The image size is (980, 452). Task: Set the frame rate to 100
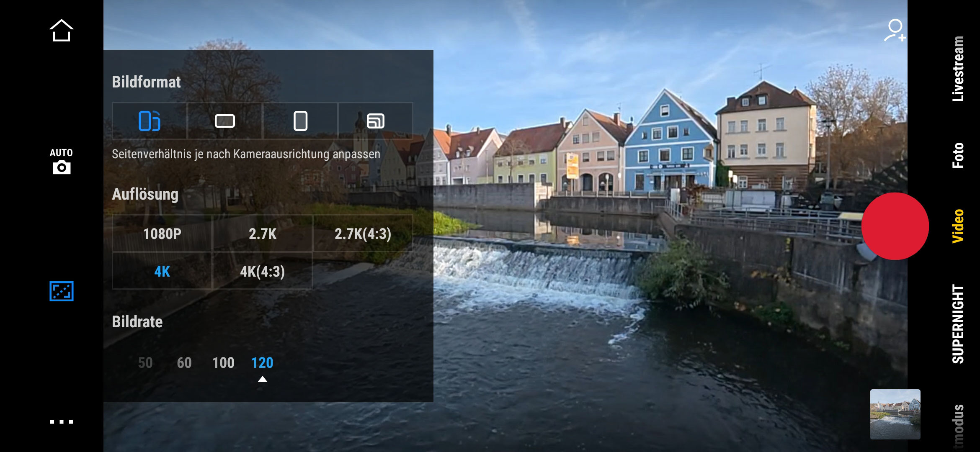(x=223, y=362)
